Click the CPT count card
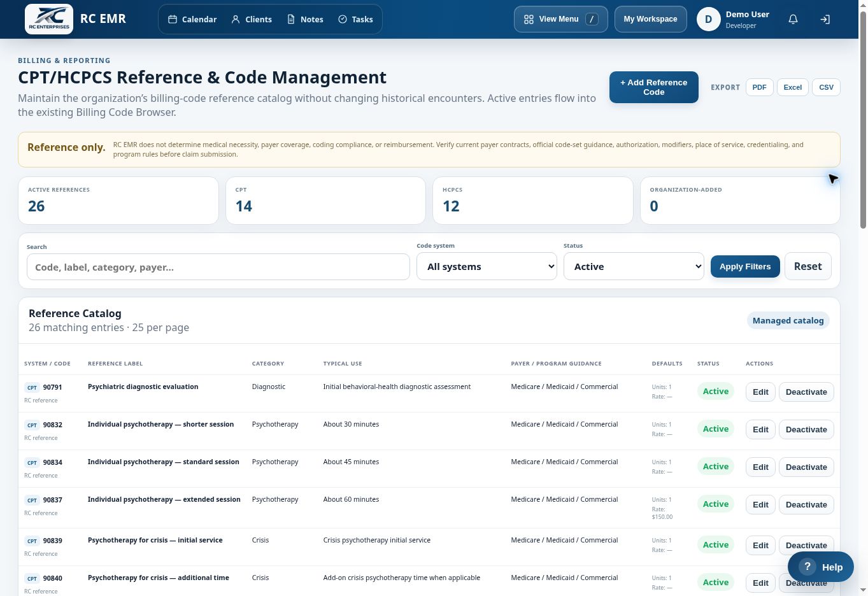The image size is (868, 596). point(325,201)
